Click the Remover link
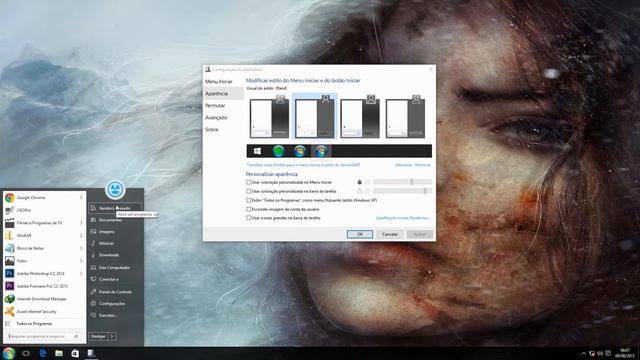This screenshot has width=640, height=360. [x=423, y=165]
